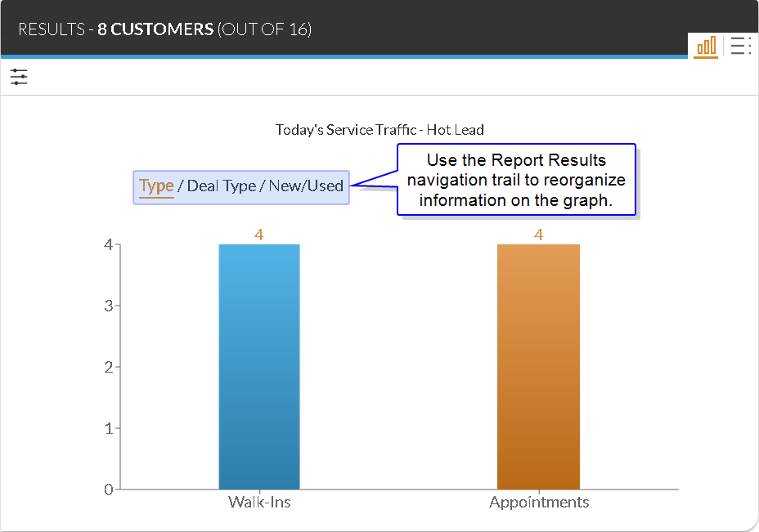Click the Results 8 Customers header
The width and height of the screenshot is (759, 532).
click(164, 29)
